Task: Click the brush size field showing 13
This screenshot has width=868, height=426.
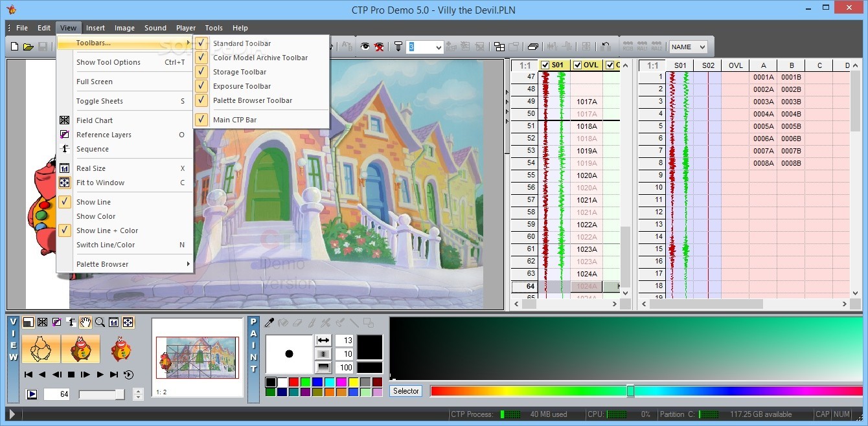Action: (345, 340)
